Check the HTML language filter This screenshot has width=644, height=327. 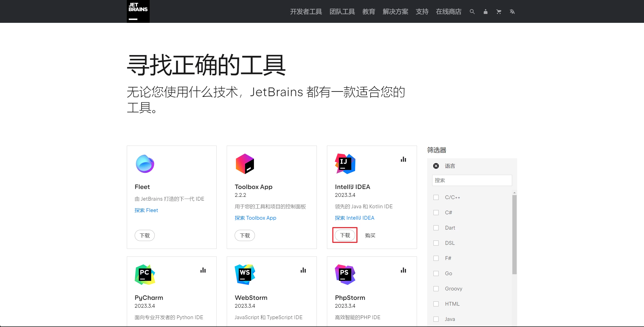click(x=436, y=304)
